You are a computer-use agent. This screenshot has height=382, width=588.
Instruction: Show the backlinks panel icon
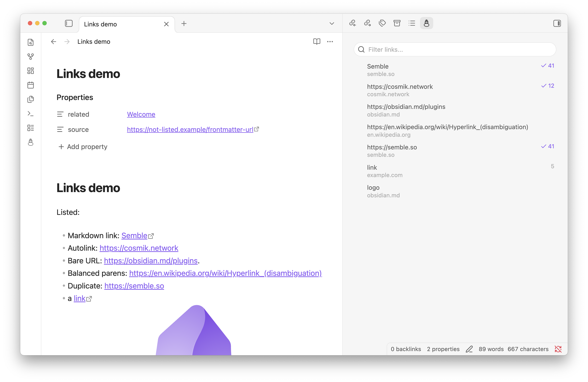tap(352, 23)
